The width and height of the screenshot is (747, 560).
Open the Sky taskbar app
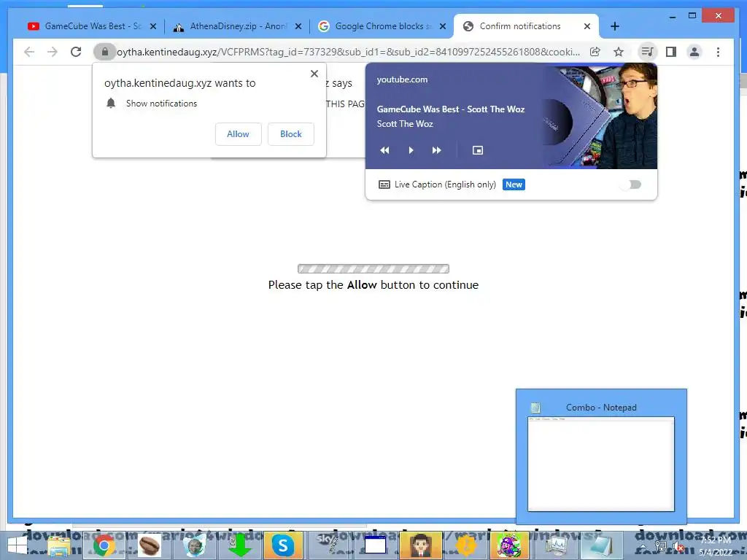pos(329,545)
